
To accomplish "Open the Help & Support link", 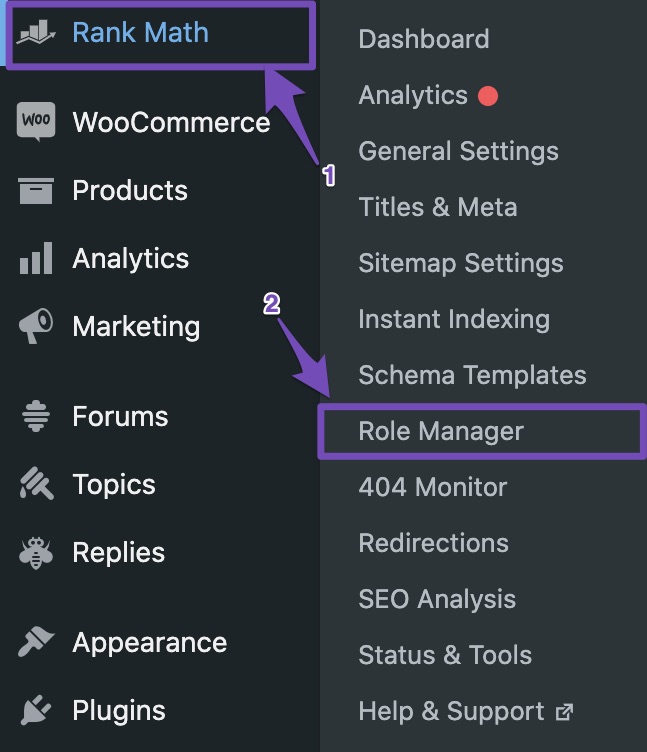I will 452,711.
